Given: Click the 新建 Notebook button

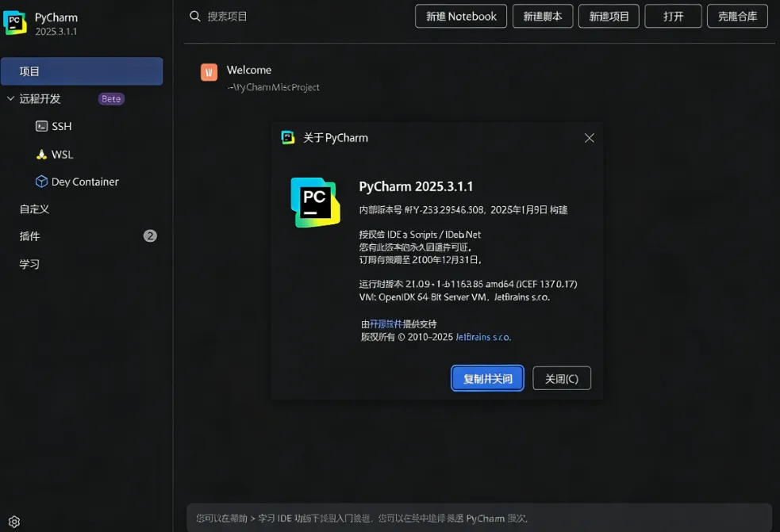Looking at the screenshot, I should coord(461,17).
